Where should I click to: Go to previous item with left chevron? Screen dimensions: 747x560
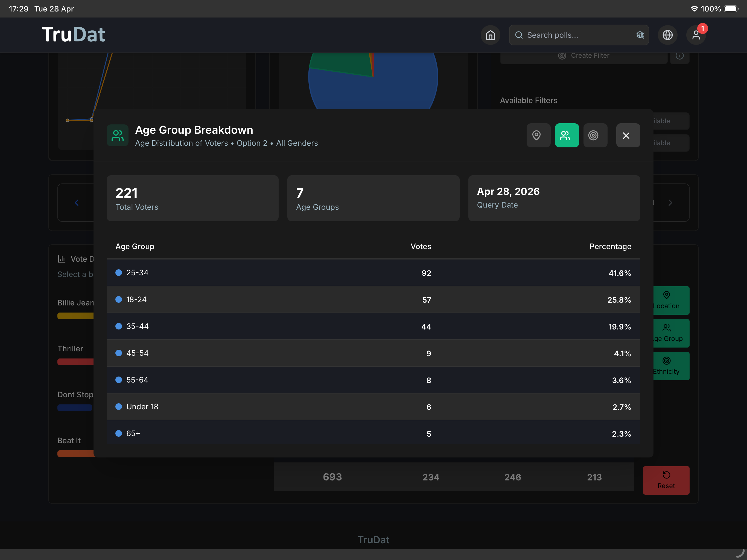pos(77,203)
